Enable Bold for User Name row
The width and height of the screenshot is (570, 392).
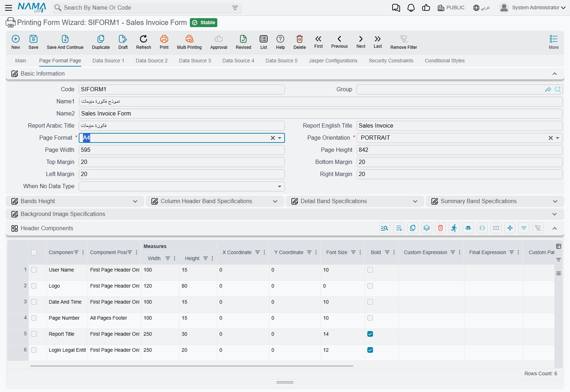point(370,270)
